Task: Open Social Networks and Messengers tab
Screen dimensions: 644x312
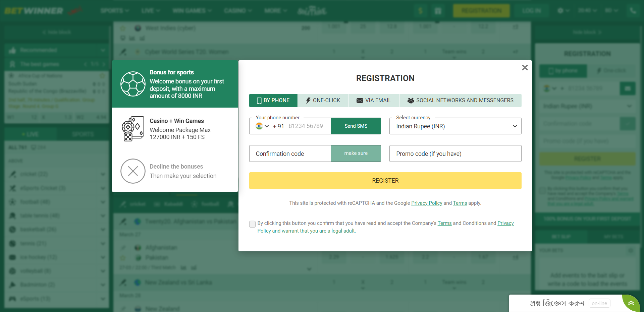Action: point(460,101)
